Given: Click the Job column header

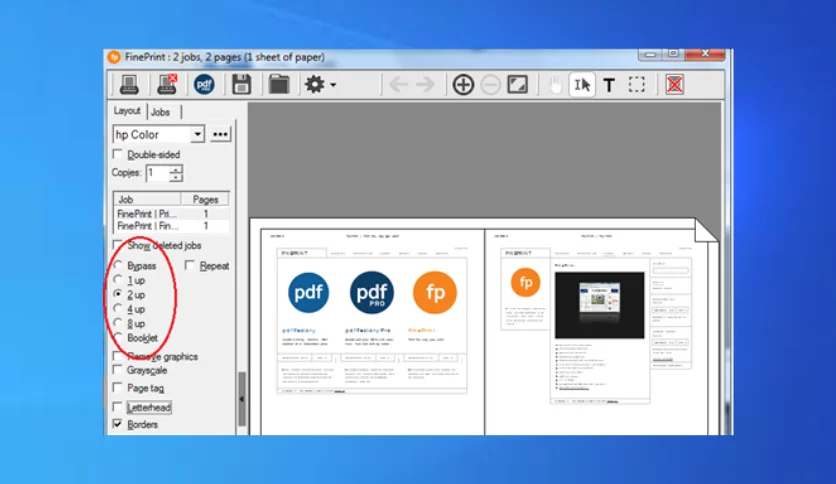Looking at the screenshot, I should click(x=147, y=199).
